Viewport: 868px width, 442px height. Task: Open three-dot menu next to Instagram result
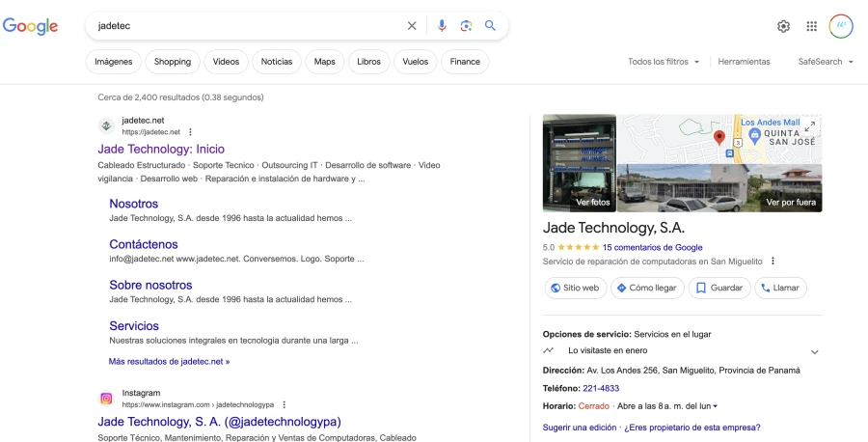pyautogui.click(x=284, y=404)
